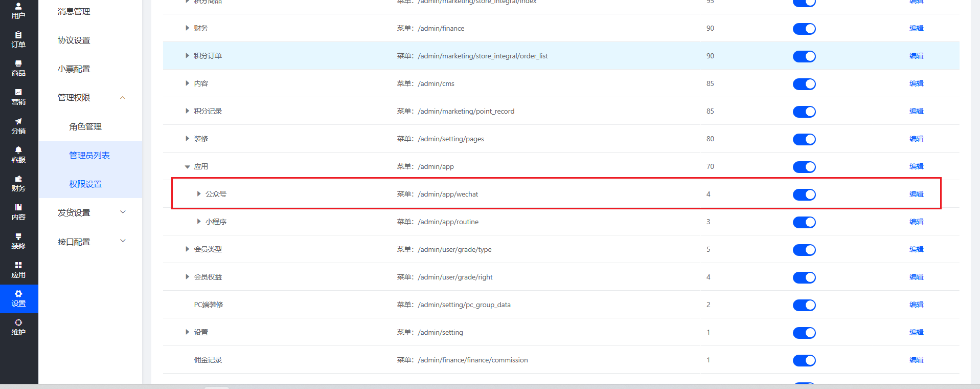The width and height of the screenshot is (980, 389).
Task: Expand the 发货设置 submenu
Action: tap(91, 212)
